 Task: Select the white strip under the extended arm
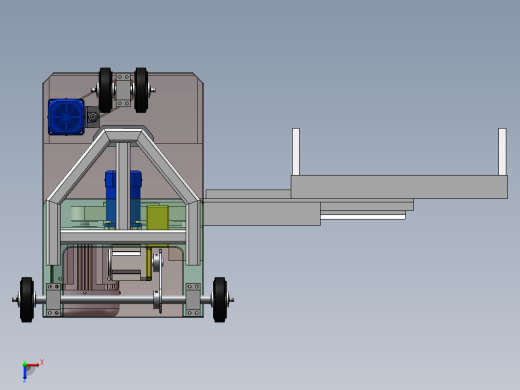point(363,217)
